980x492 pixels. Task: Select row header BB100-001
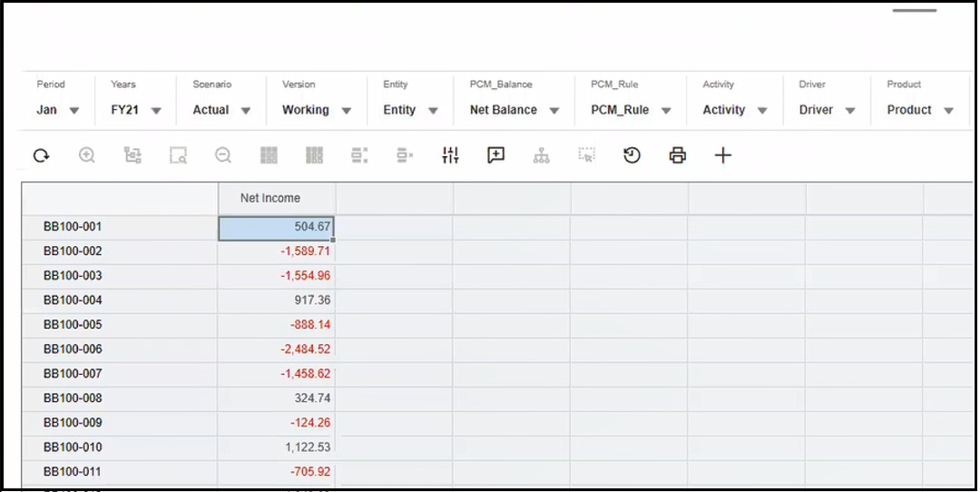pyautogui.click(x=120, y=228)
